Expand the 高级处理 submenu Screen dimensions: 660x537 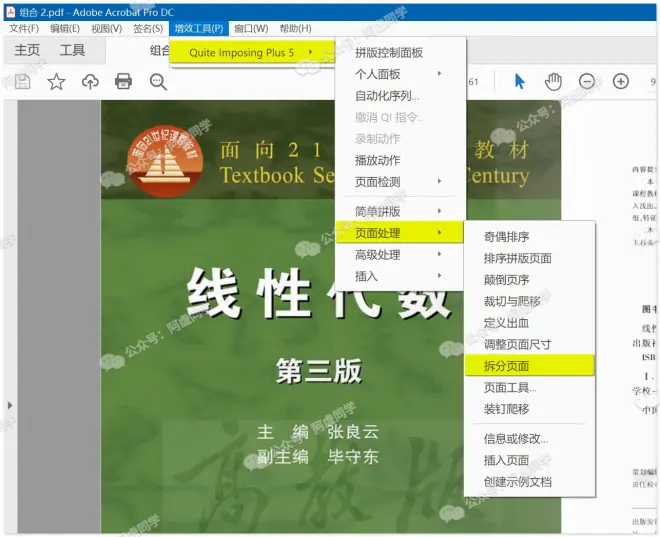(x=400, y=254)
